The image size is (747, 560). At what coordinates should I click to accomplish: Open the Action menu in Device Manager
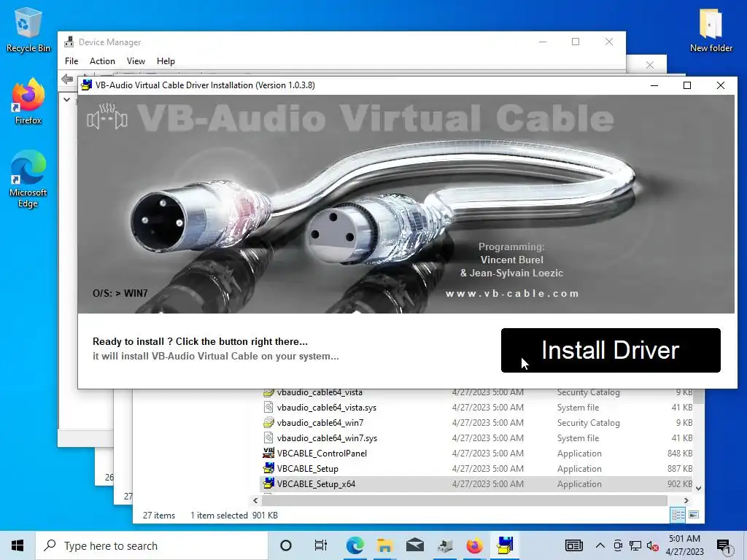pyautogui.click(x=102, y=61)
